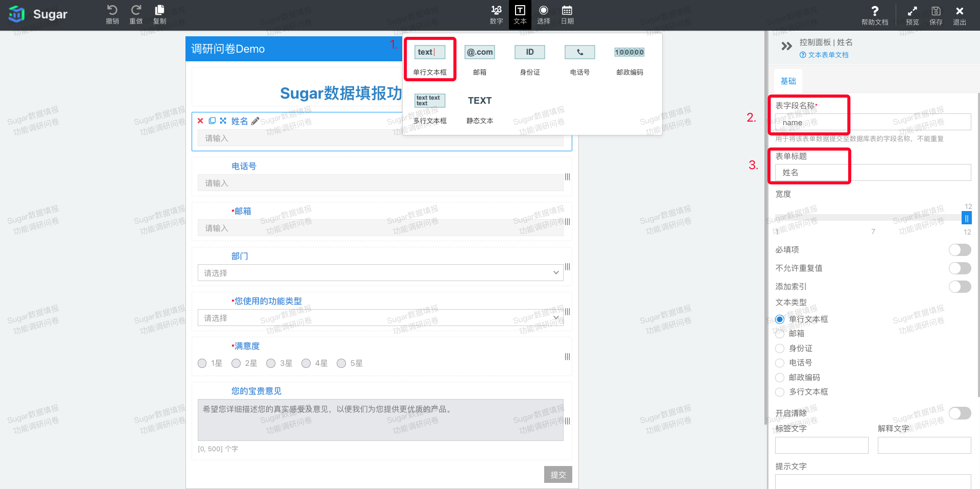This screenshot has width=980, height=489.
Task: Exit the editor with 退出
Action: [x=960, y=15]
